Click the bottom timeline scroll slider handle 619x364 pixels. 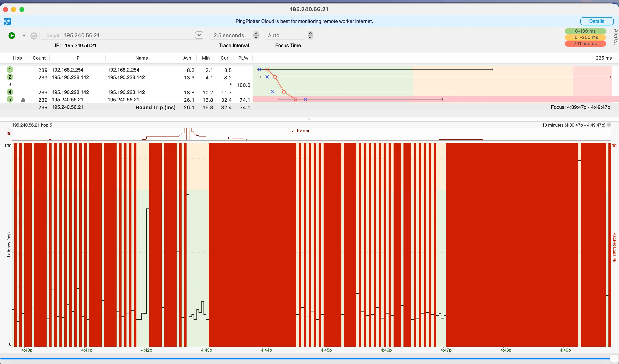614,359
